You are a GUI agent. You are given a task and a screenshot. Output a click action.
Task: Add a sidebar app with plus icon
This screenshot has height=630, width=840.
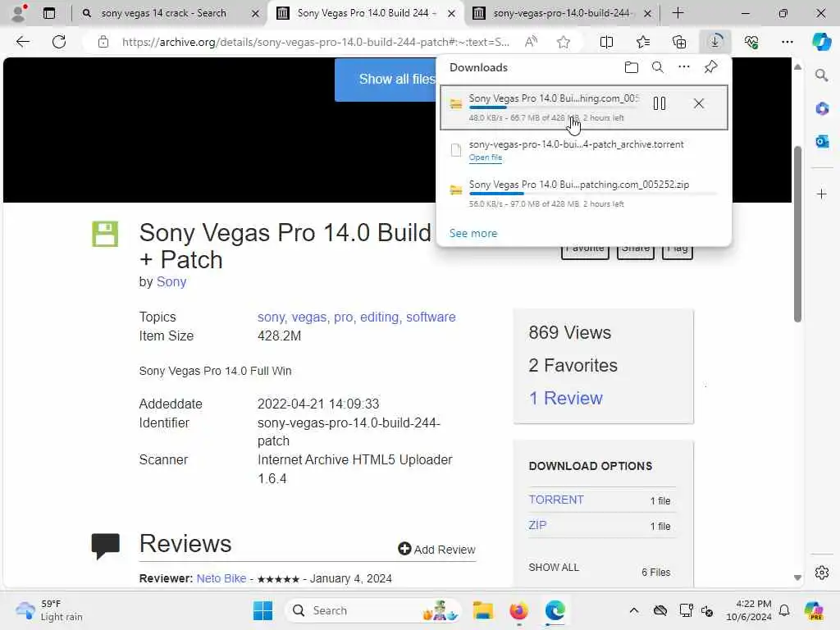pyautogui.click(x=822, y=194)
